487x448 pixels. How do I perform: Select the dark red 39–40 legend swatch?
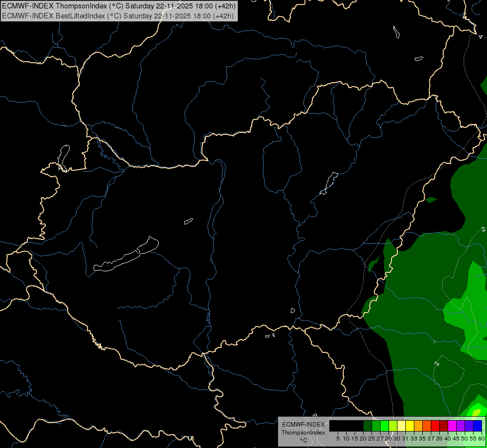444,426
